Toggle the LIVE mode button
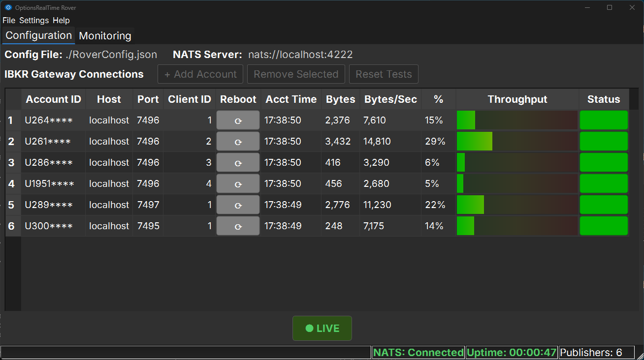 [322, 329]
